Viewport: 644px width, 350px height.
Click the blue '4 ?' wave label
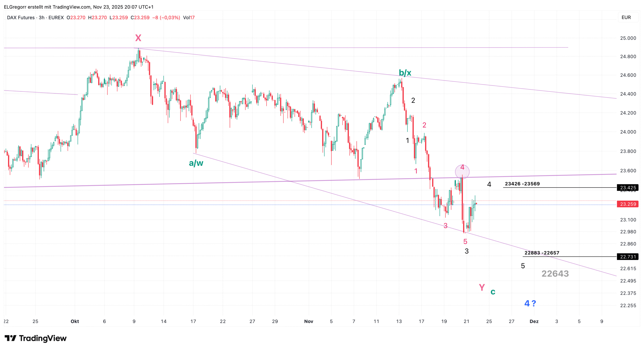530,303
